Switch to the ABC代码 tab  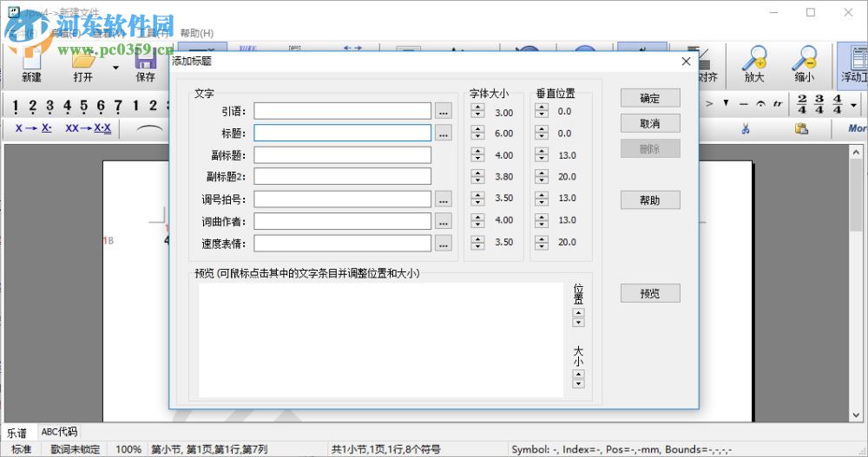(59, 432)
